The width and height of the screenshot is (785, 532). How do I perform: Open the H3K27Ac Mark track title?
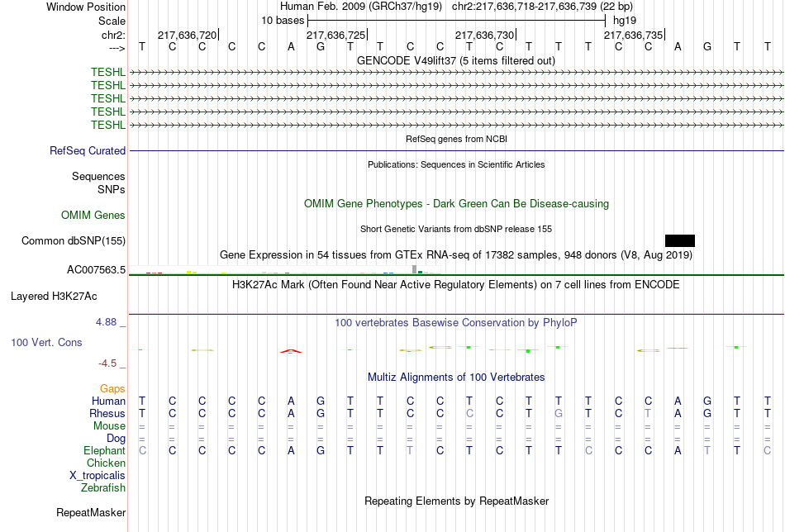(x=456, y=285)
